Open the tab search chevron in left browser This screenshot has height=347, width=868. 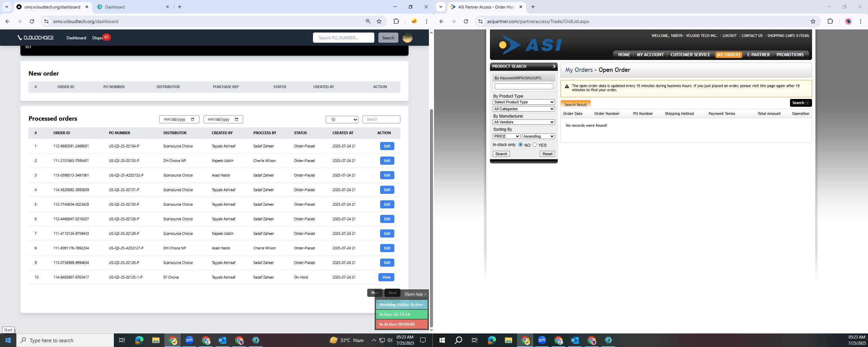(x=6, y=7)
